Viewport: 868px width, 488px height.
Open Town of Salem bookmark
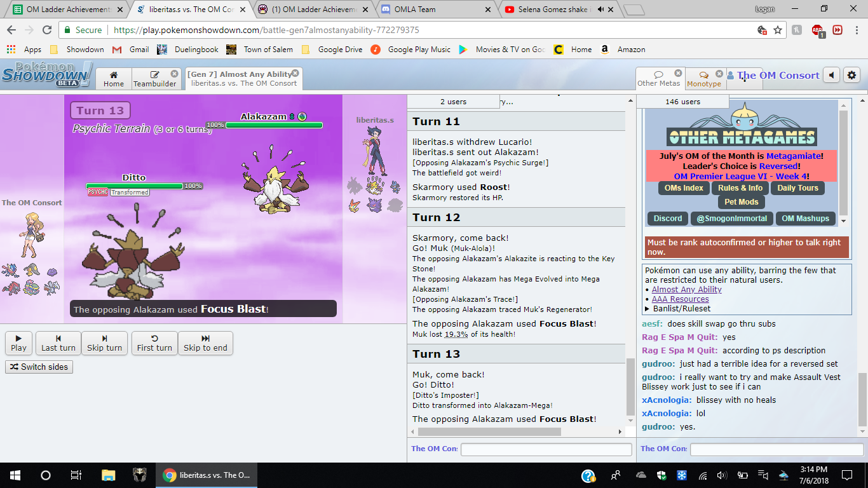point(259,50)
